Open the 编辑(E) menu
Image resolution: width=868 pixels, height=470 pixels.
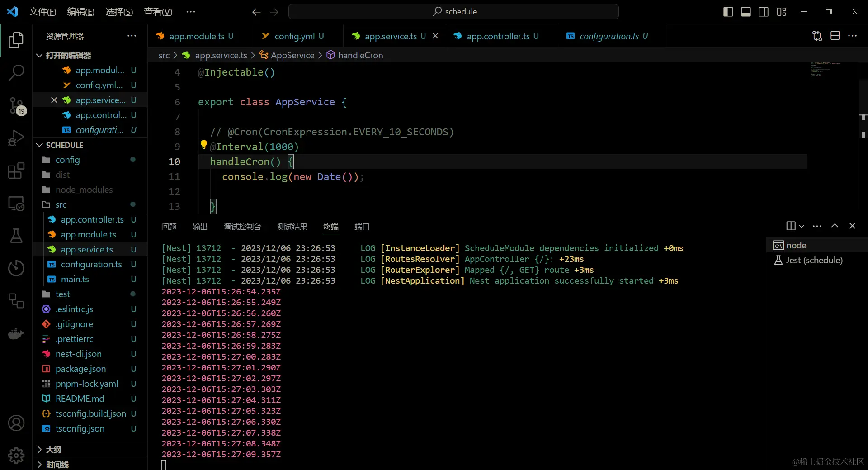coord(80,12)
